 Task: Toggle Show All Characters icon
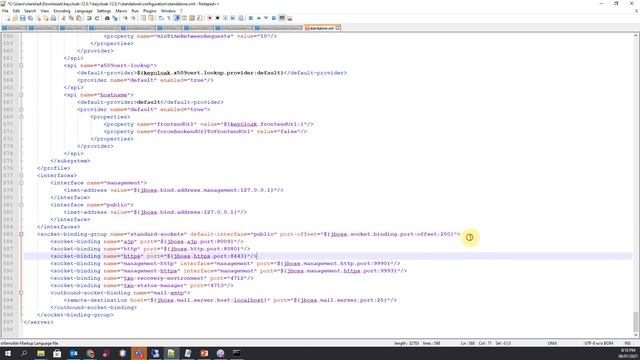coord(169,18)
